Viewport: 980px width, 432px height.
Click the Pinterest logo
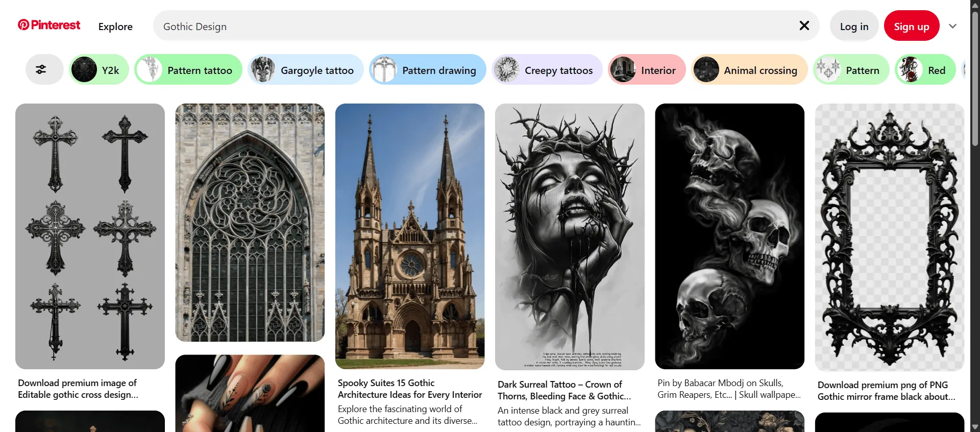click(49, 25)
